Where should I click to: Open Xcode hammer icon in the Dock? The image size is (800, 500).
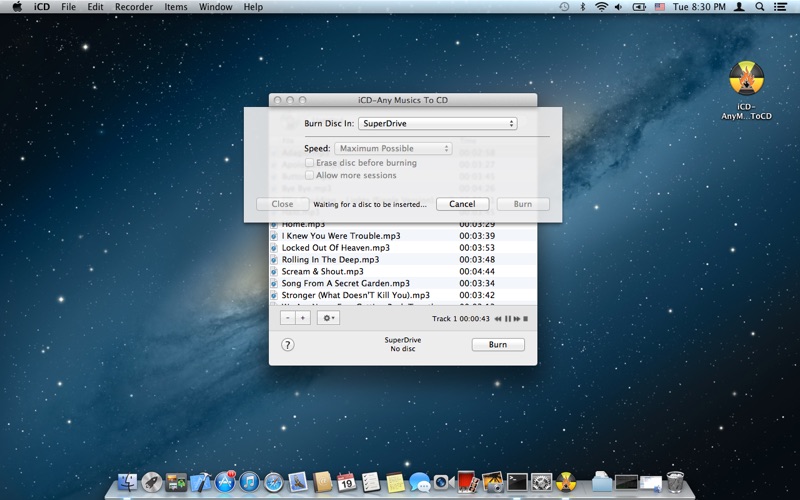point(201,482)
